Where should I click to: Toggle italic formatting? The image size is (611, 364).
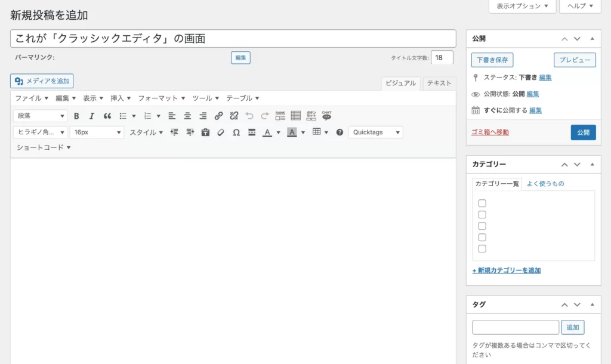click(91, 116)
